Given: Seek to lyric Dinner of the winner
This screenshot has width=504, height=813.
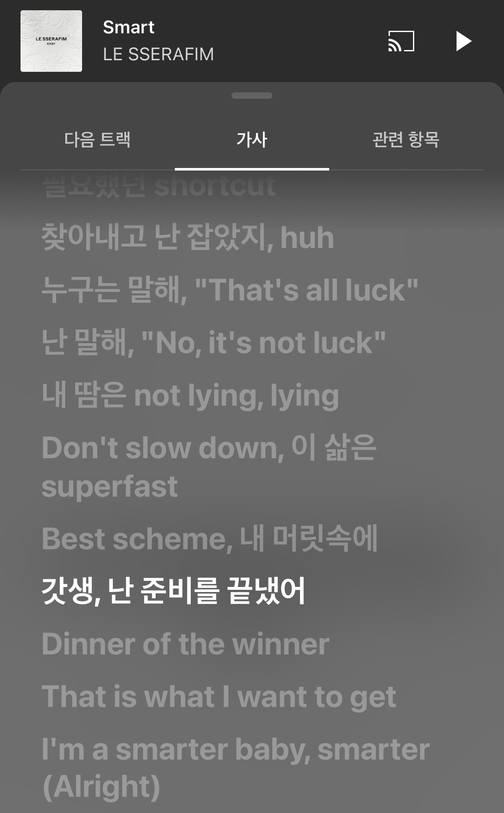Looking at the screenshot, I should click(186, 644).
